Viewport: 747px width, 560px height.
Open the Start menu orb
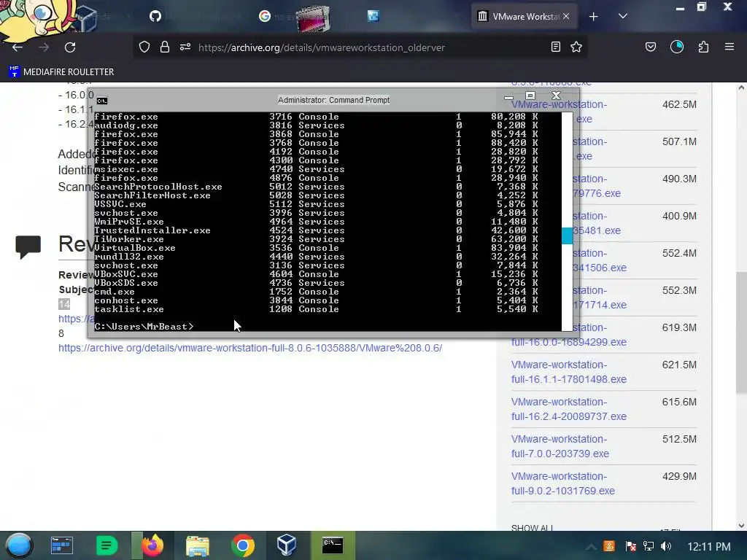(x=19, y=545)
